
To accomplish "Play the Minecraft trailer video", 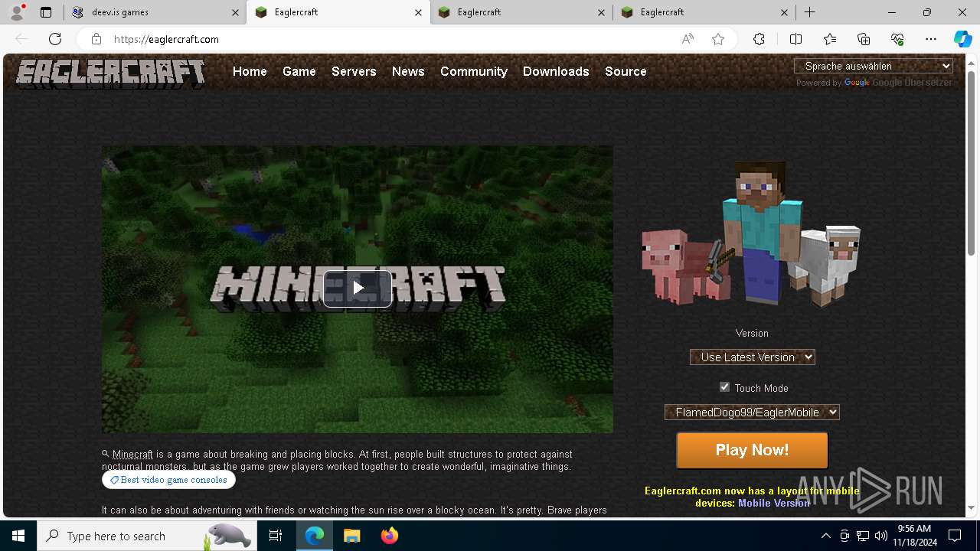I will point(358,289).
